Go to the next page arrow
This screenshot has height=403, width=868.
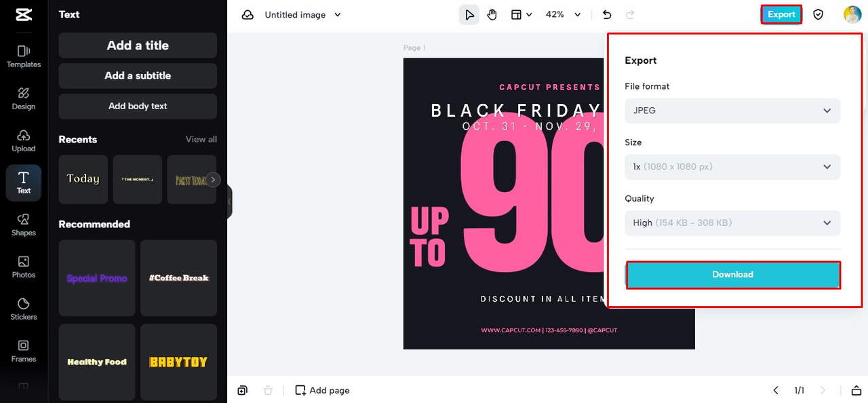[x=823, y=390]
